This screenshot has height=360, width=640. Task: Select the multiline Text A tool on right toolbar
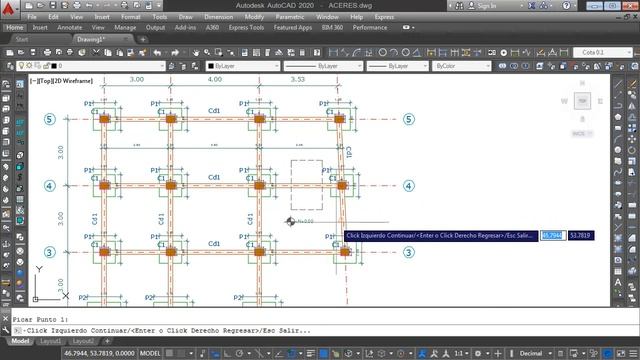(x=618, y=282)
